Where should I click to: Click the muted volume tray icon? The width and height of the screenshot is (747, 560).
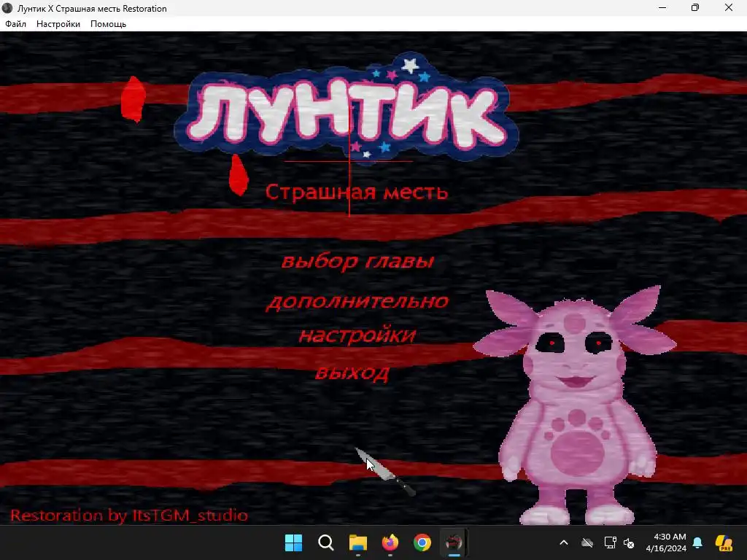point(629,542)
